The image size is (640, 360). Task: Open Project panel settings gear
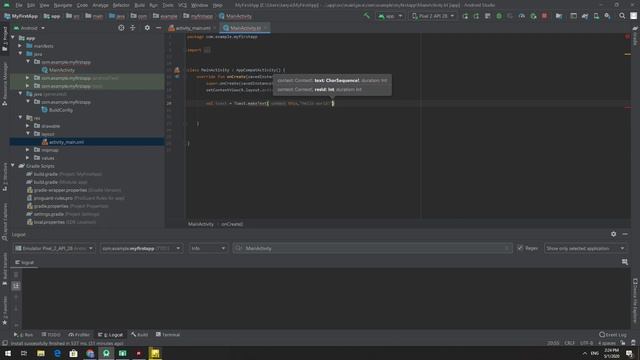(x=147, y=28)
